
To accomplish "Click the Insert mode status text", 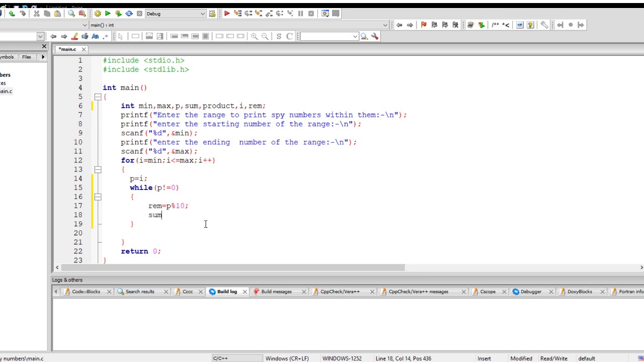I will coord(484,358).
